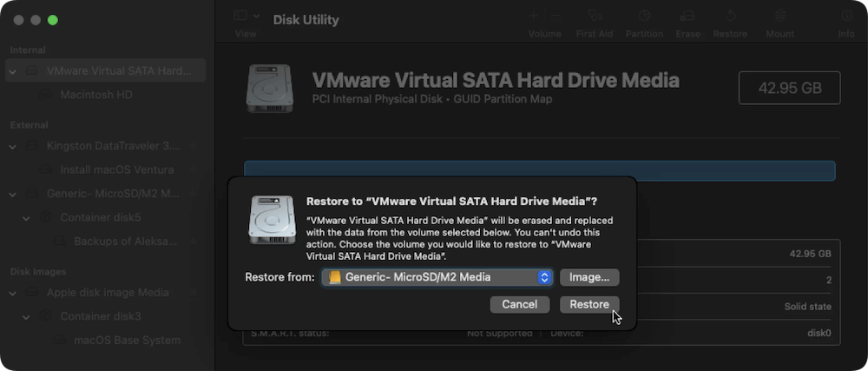
Task: Click the large drive icon in main pane
Action: (270, 89)
